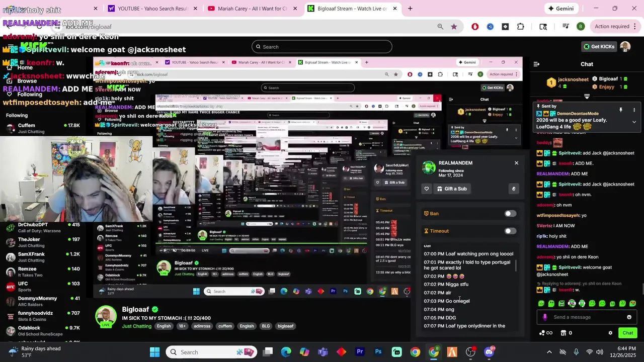The height and width of the screenshot is (362, 644).
Task: Open the profile avatar in Kick header
Action: [x=625, y=47]
